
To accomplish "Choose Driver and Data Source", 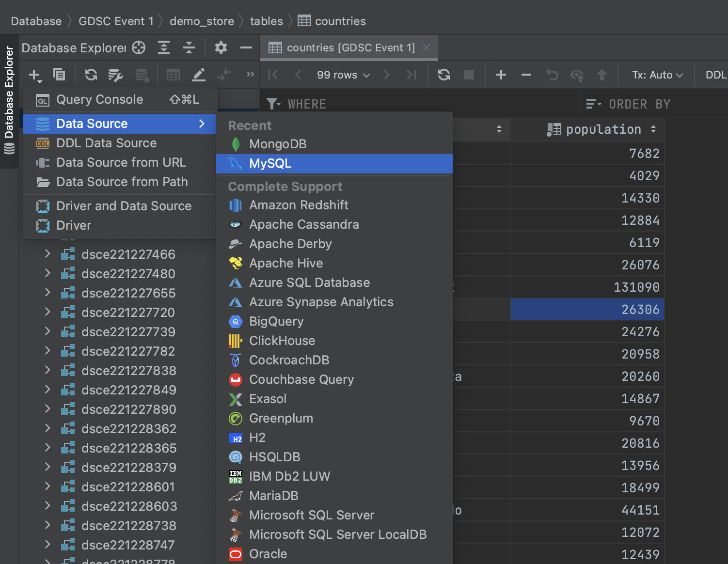I will point(119,206).
